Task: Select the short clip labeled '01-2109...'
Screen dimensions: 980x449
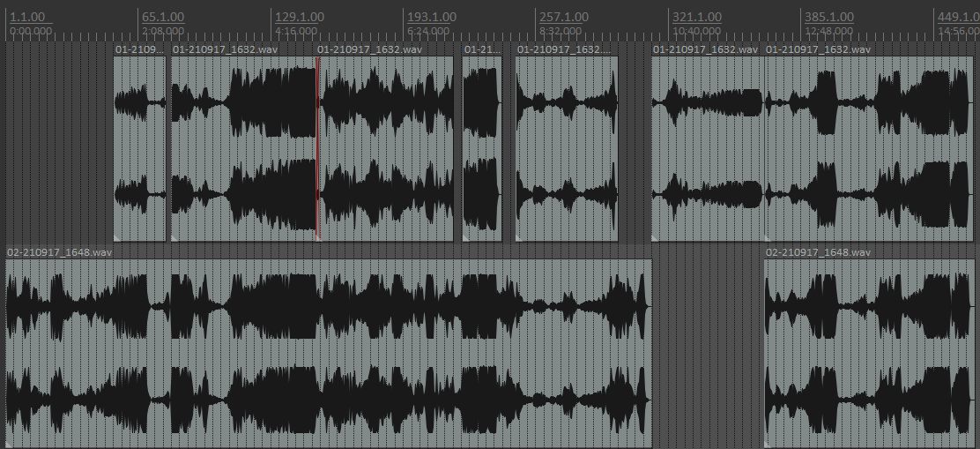Action: coord(139,148)
